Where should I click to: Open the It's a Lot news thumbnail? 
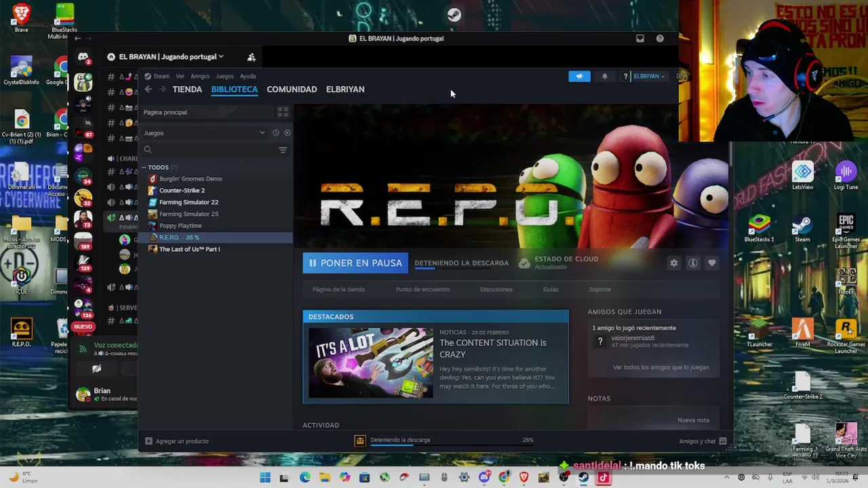370,363
